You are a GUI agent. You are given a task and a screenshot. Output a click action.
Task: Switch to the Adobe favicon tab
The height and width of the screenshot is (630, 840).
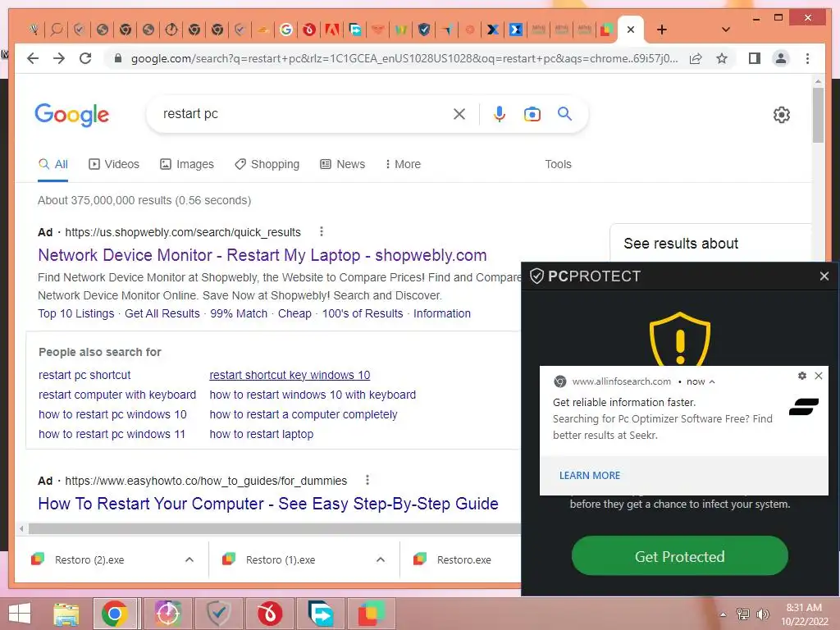tap(332, 30)
